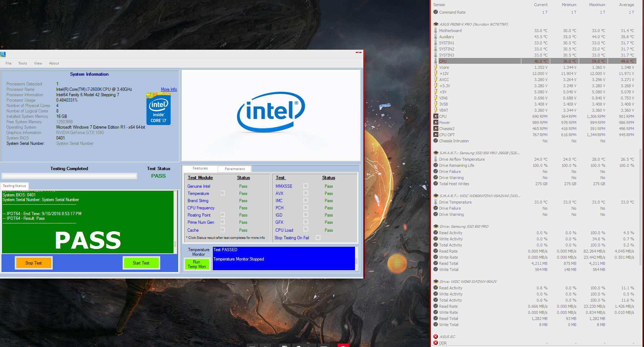This screenshot has width=644, height=347.
Task: Click the Command Rate gauge icon
Action: tap(435, 12)
